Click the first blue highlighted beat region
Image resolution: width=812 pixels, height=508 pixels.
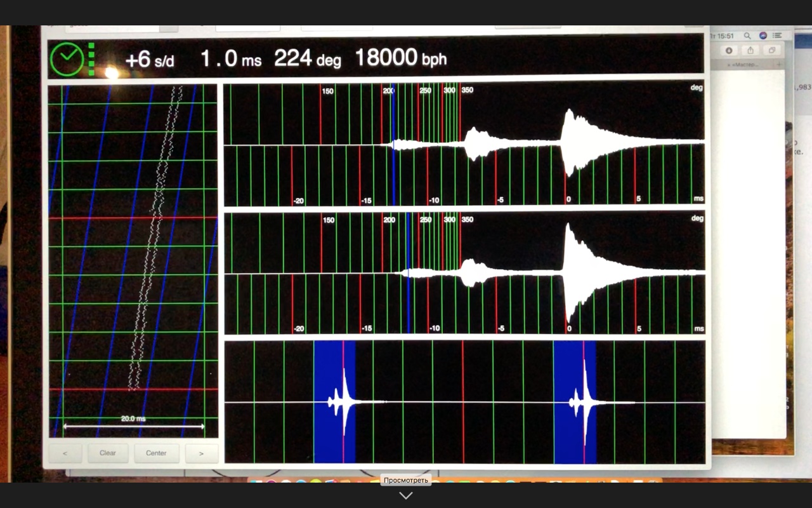pyautogui.click(x=334, y=401)
